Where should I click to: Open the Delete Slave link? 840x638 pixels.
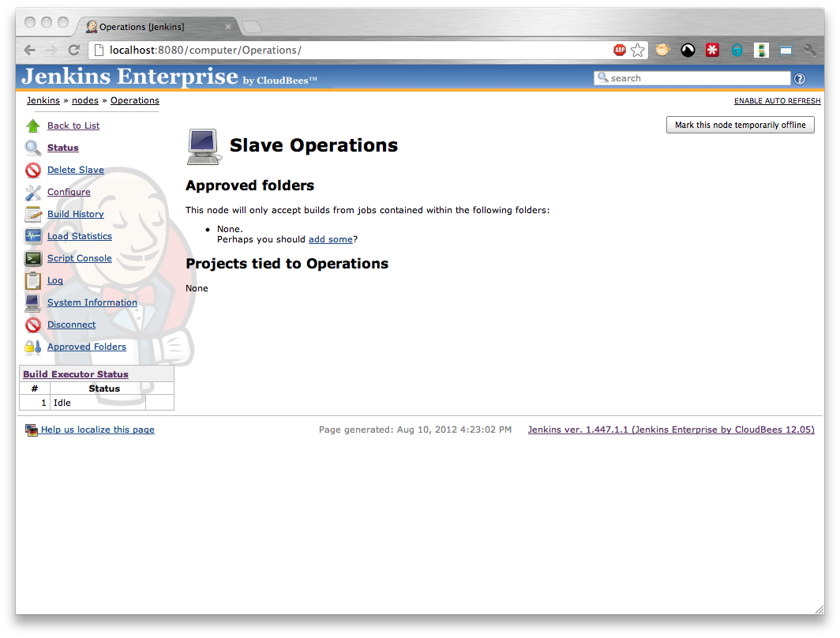76,170
